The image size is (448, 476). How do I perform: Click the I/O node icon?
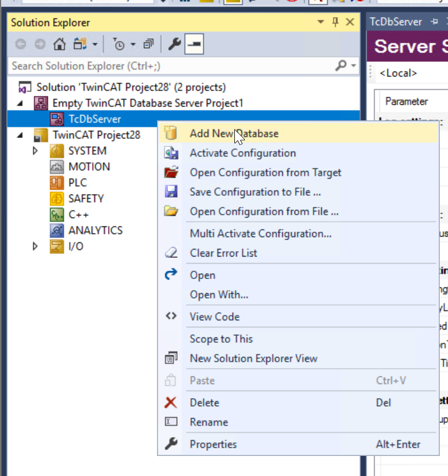click(57, 246)
